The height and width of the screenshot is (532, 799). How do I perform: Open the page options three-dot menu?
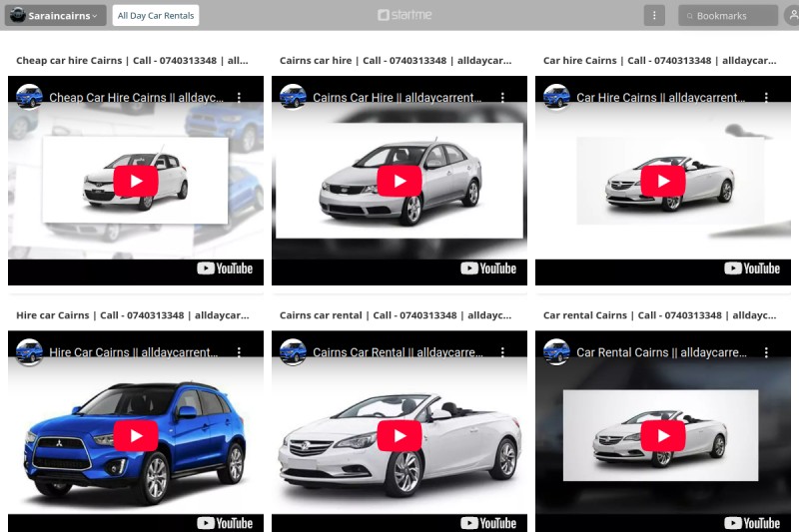point(654,15)
